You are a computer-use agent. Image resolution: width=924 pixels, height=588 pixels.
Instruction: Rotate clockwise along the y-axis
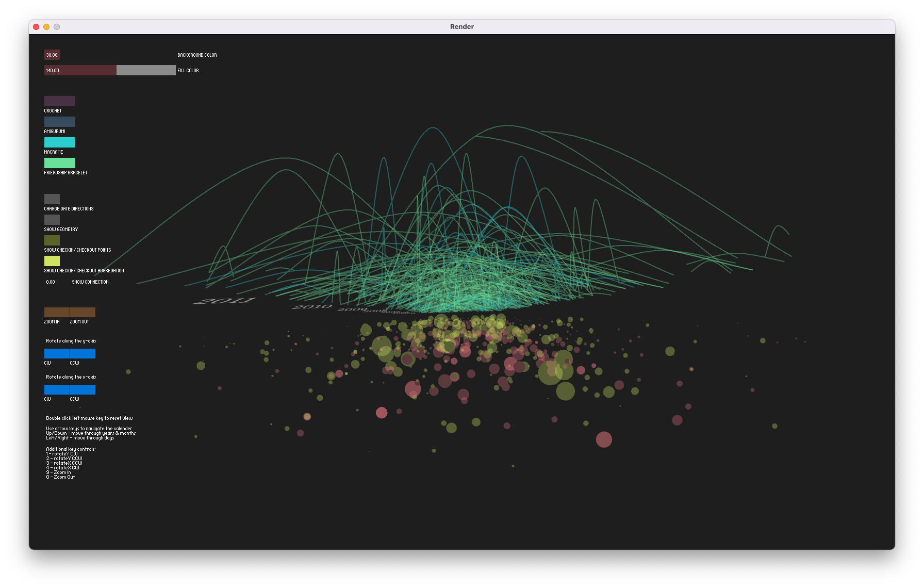pos(57,353)
